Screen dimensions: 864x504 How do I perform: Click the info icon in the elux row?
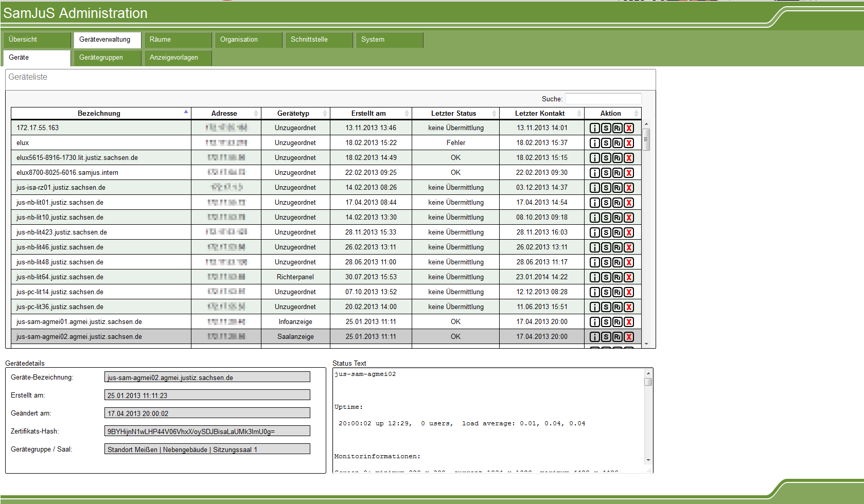594,143
